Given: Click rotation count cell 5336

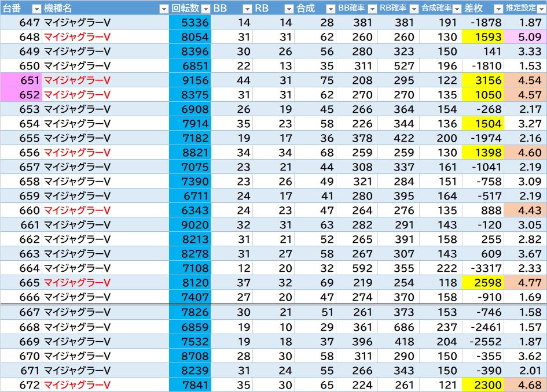Looking at the screenshot, I should [x=190, y=23].
